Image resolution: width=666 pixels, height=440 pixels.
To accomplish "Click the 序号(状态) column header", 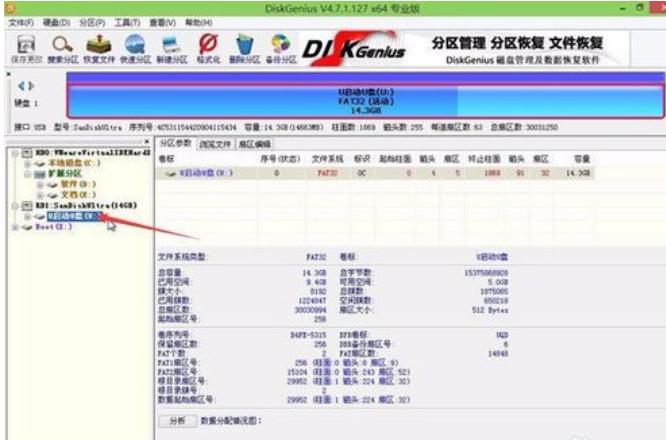I will 280,159.
